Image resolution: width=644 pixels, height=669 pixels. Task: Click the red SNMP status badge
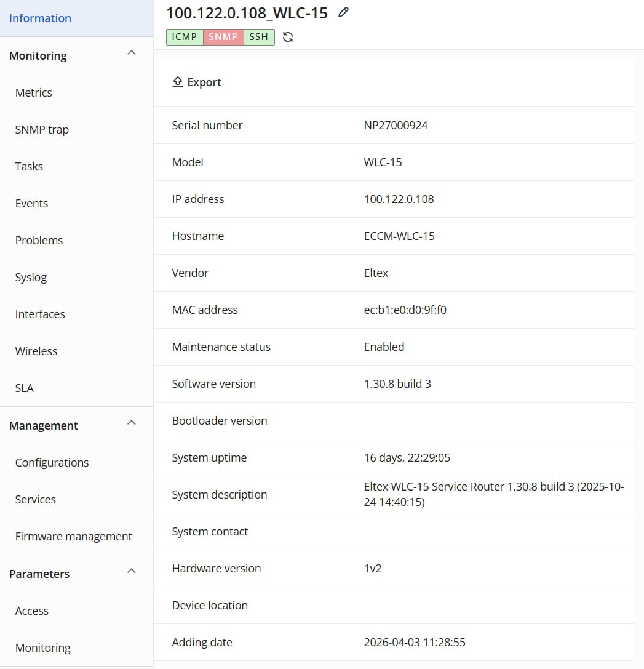coord(223,37)
